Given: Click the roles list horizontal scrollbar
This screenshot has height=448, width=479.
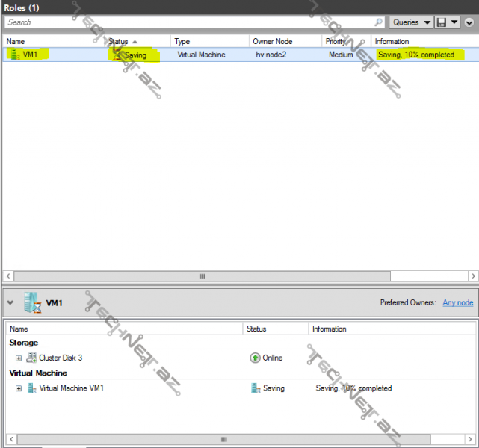Looking at the screenshot, I should pyautogui.click(x=202, y=276).
